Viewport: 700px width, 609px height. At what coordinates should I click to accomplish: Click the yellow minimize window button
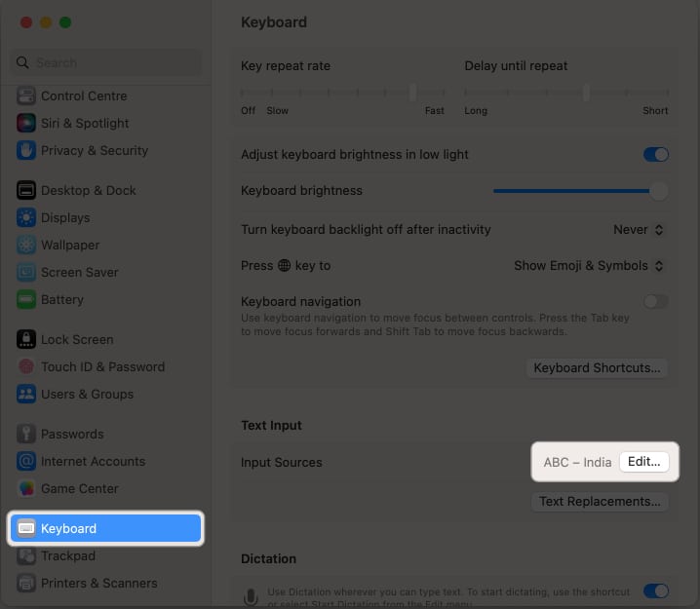[46, 22]
